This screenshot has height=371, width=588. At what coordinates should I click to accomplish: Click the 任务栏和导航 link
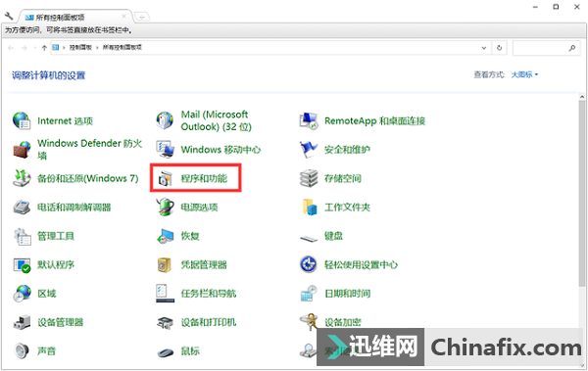[209, 294]
